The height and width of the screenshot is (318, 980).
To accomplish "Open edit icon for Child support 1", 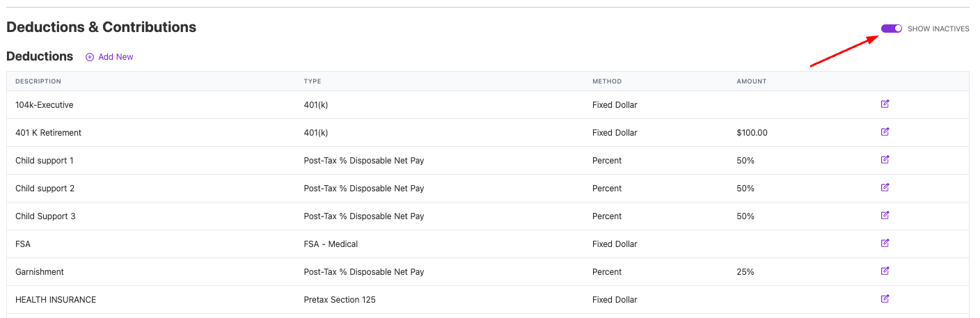I will [885, 160].
